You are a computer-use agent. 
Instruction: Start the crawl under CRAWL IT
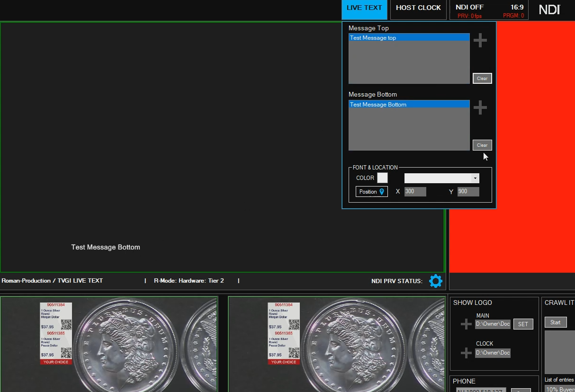[x=555, y=322]
